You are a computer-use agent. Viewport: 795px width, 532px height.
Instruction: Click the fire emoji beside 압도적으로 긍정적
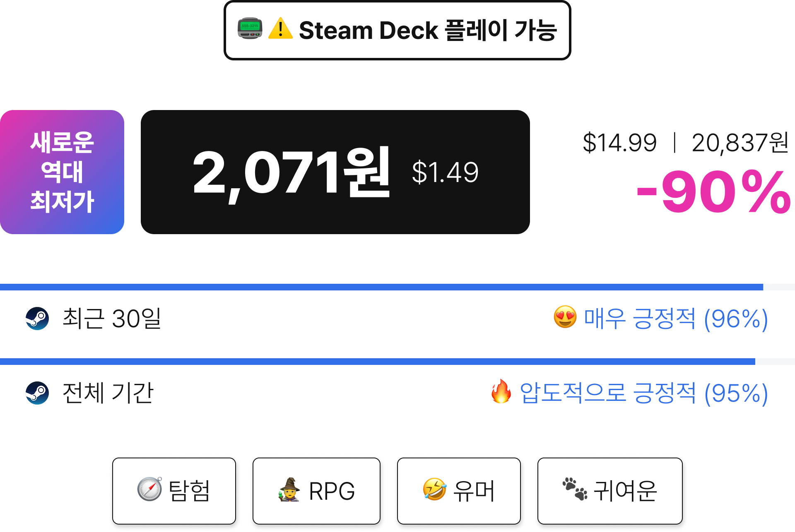(501, 391)
